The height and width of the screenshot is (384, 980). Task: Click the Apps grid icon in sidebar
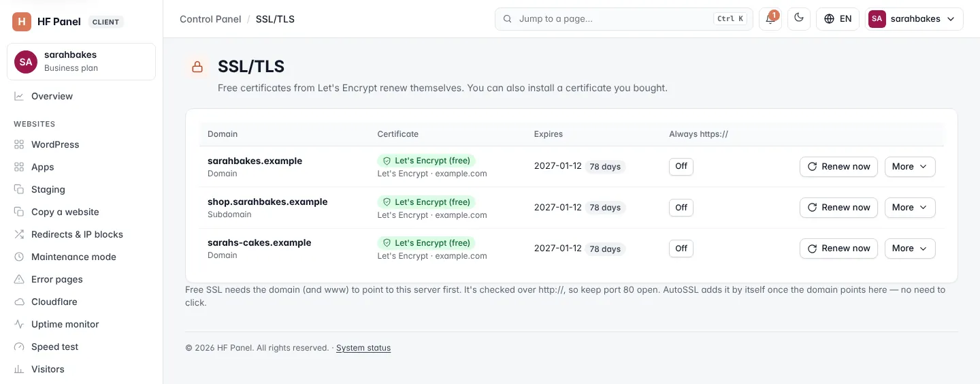tap(19, 167)
